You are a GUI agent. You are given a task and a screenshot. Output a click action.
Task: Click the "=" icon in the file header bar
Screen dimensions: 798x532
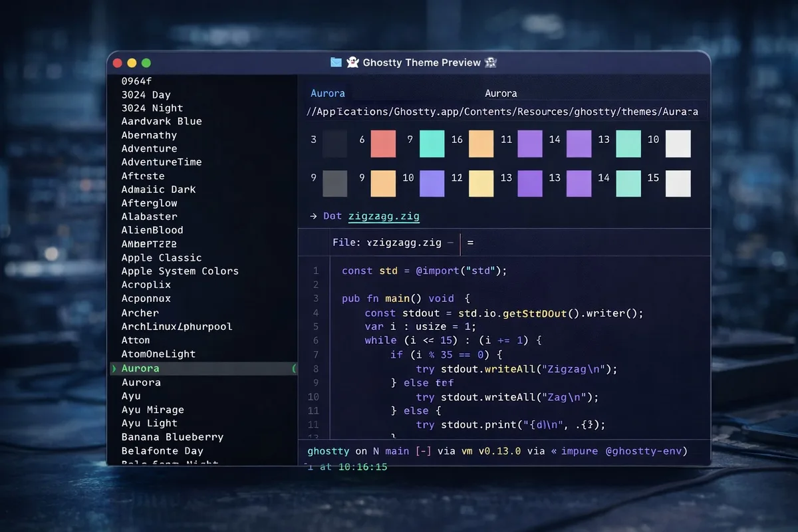tap(469, 243)
